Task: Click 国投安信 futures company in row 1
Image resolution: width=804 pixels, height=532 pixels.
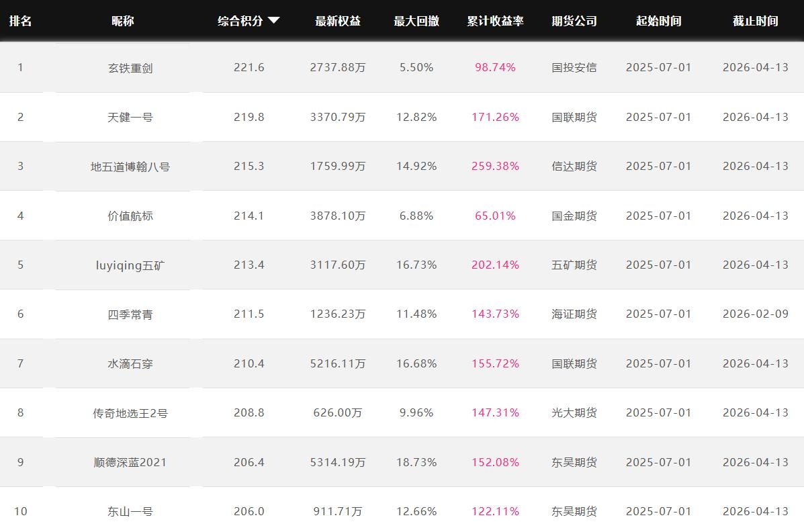Action: point(574,68)
